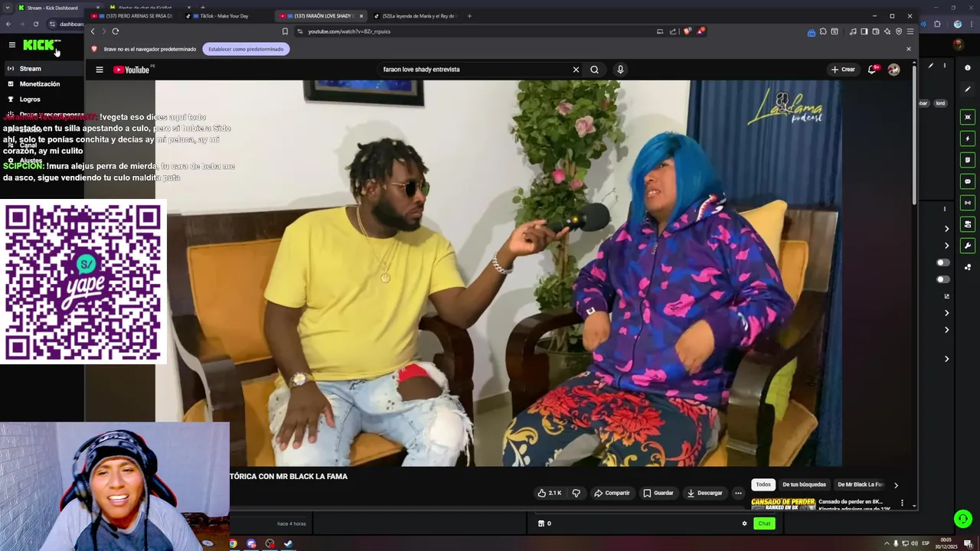Screen dimensions: 980x551
Task: Open more actions ellipsis under video
Action: [x=738, y=493]
